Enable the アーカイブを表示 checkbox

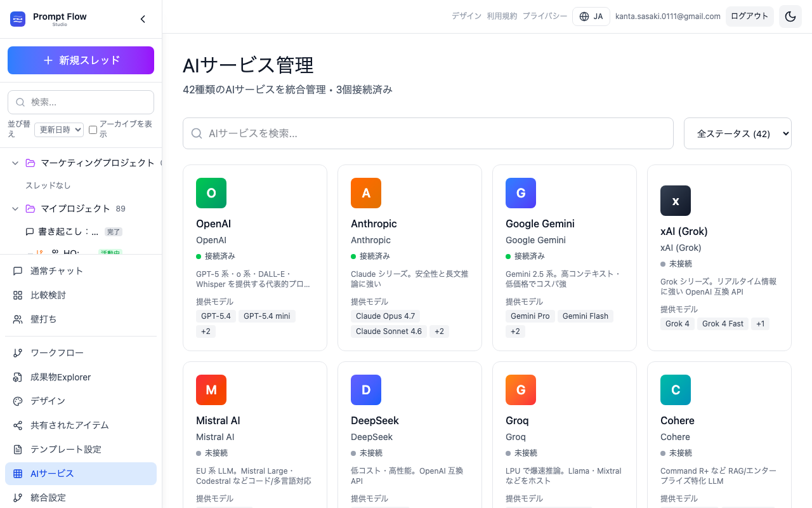tap(93, 130)
